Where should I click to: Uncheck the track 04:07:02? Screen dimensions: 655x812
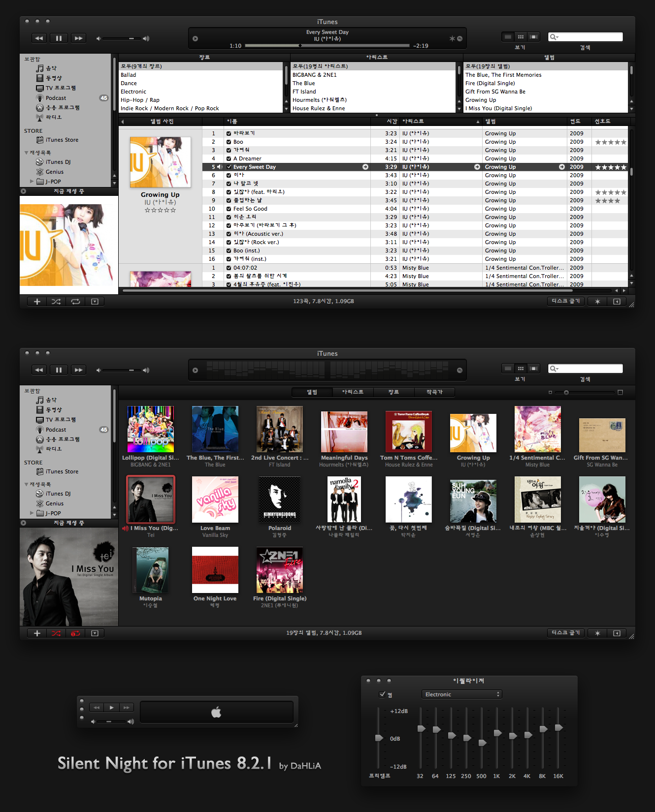[x=229, y=268]
